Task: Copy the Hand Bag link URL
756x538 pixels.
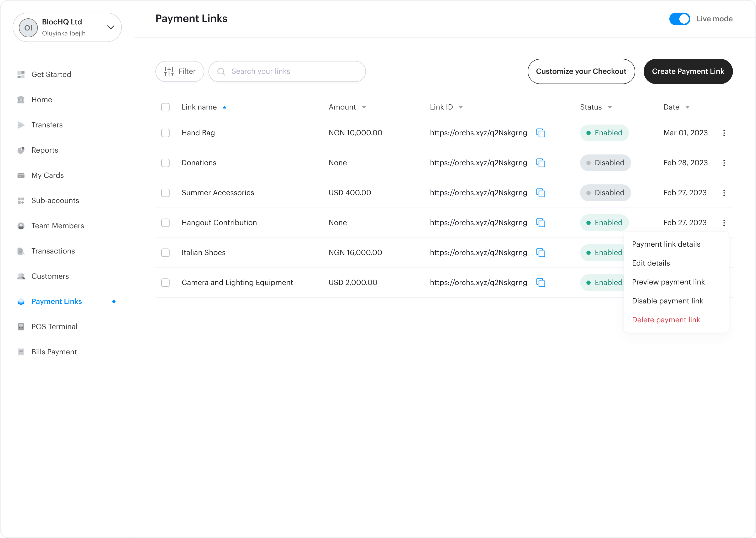Action: tap(540, 133)
